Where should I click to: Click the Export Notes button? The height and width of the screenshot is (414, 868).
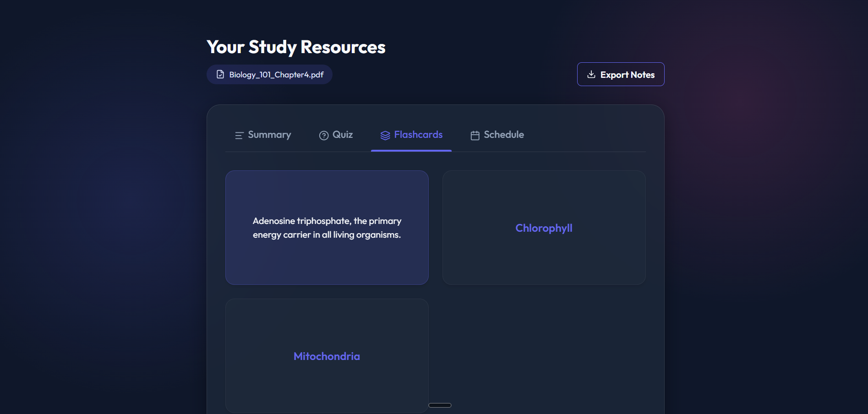tap(621, 74)
